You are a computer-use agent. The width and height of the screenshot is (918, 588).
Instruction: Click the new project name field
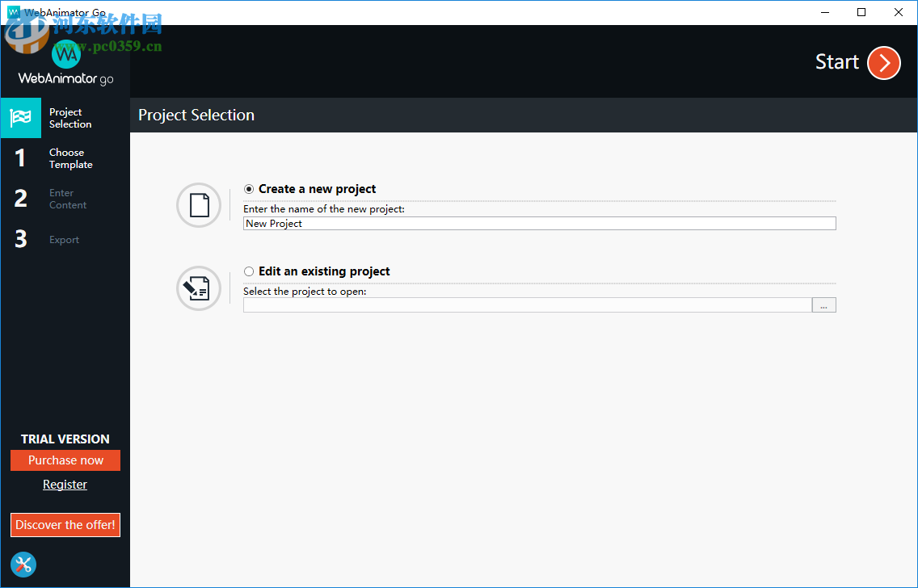(x=539, y=224)
